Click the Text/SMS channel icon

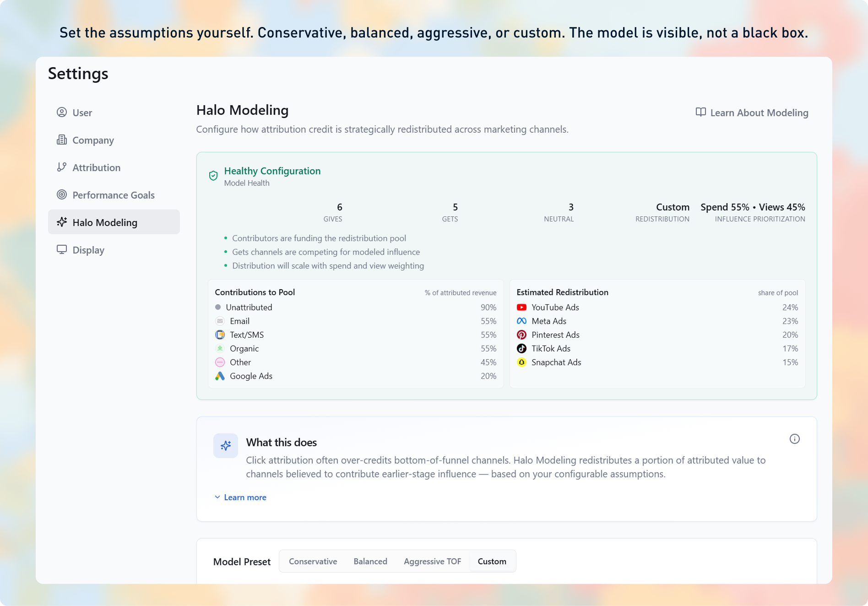220,335
